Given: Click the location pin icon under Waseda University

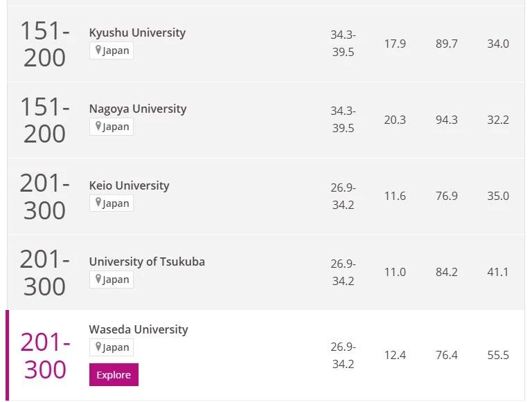Looking at the screenshot, I should [98, 347].
